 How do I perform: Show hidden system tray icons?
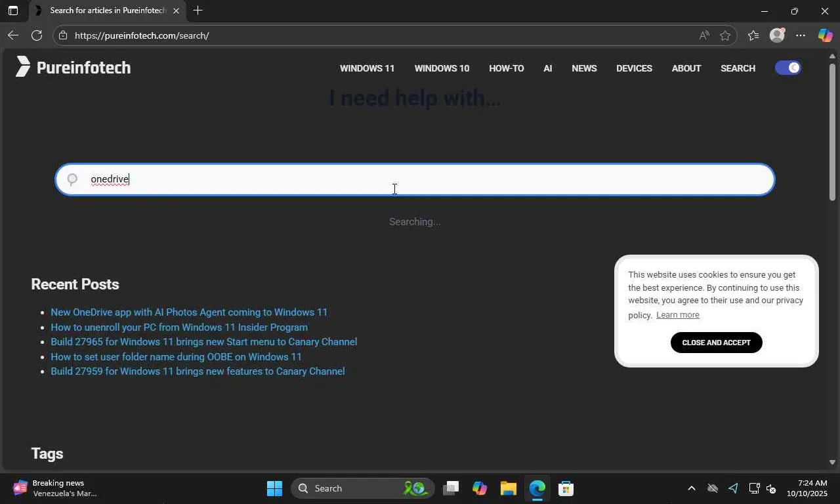pos(691,488)
